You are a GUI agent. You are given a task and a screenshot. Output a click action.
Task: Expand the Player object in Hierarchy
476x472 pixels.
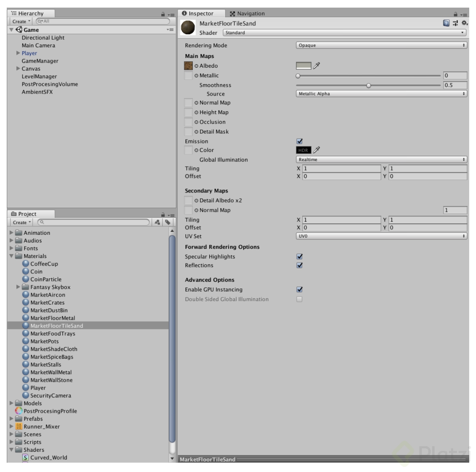coord(18,53)
